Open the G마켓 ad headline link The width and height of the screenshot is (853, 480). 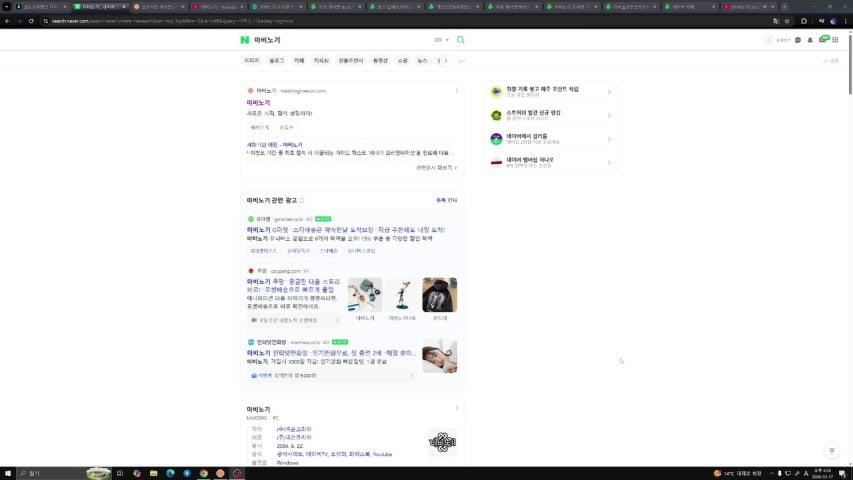point(345,230)
